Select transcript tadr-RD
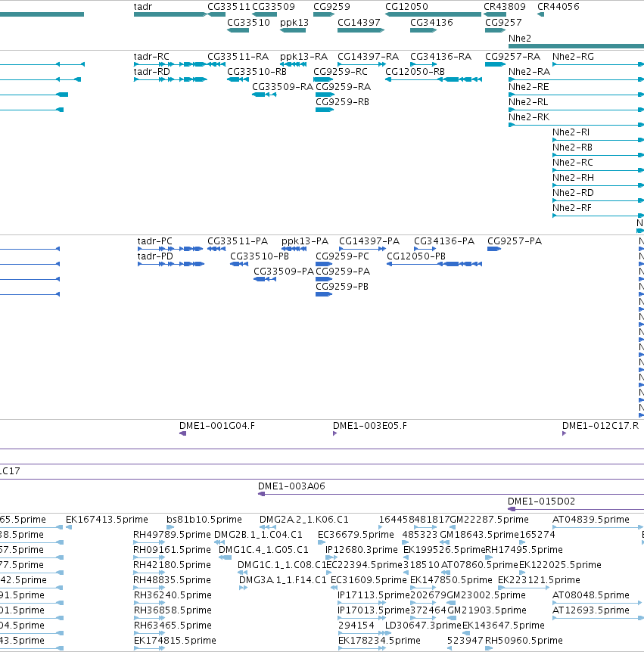This screenshot has height=652, width=644. coord(152,72)
